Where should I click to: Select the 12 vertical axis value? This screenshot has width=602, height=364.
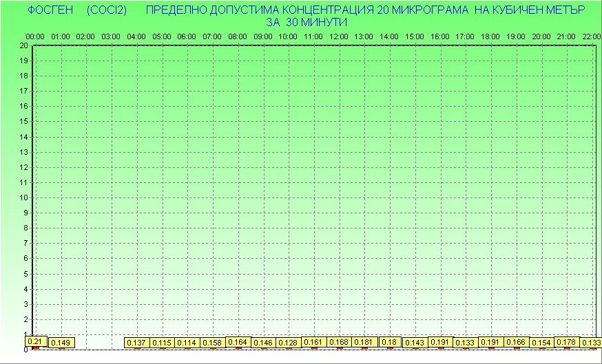(x=23, y=167)
